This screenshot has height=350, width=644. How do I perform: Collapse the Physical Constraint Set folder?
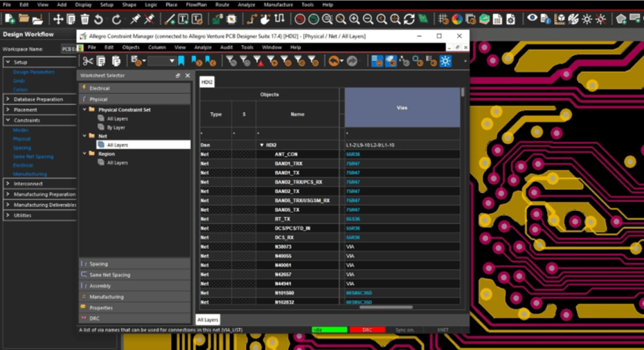point(84,109)
